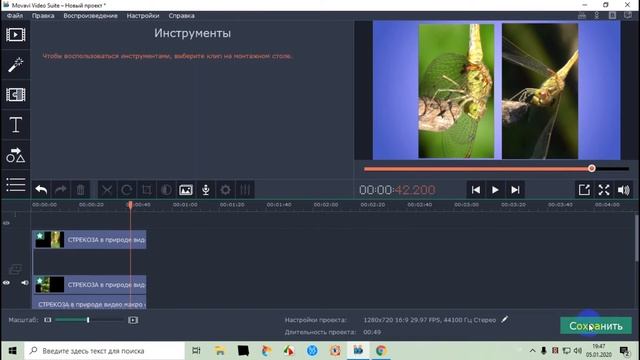Select the crop tool
The height and width of the screenshot is (360, 640).
click(x=146, y=190)
